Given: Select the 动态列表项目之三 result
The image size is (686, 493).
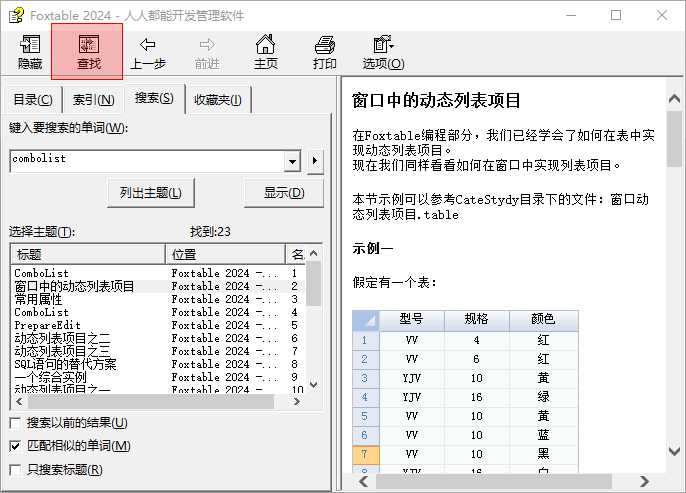Looking at the screenshot, I should (158, 351).
